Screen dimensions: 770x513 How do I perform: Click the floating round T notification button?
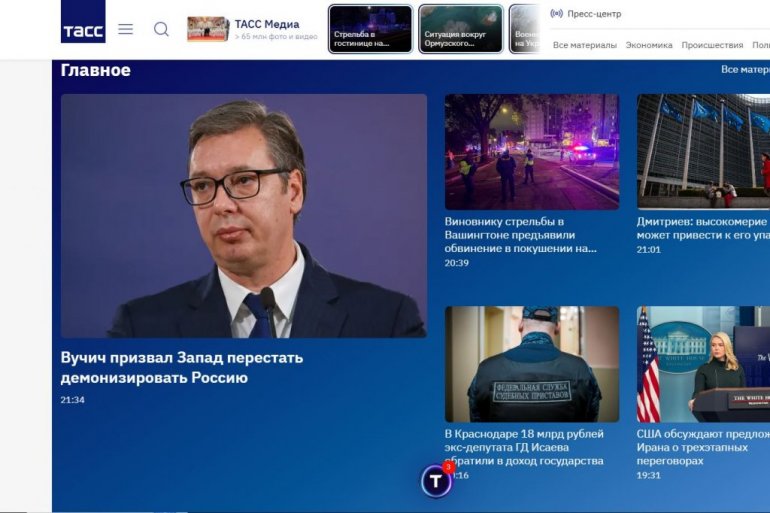pos(437,481)
